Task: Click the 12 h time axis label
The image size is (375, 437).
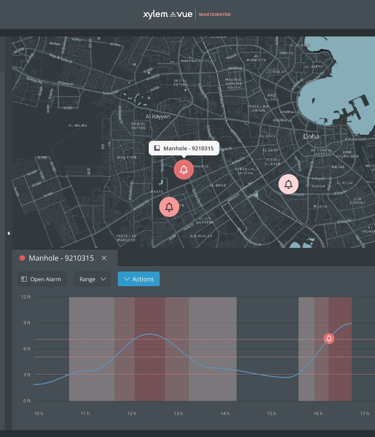Action: 132,413
